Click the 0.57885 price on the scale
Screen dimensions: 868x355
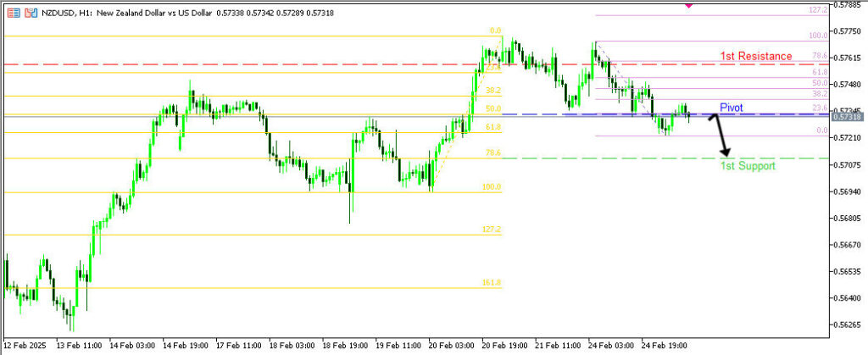[848, 5]
